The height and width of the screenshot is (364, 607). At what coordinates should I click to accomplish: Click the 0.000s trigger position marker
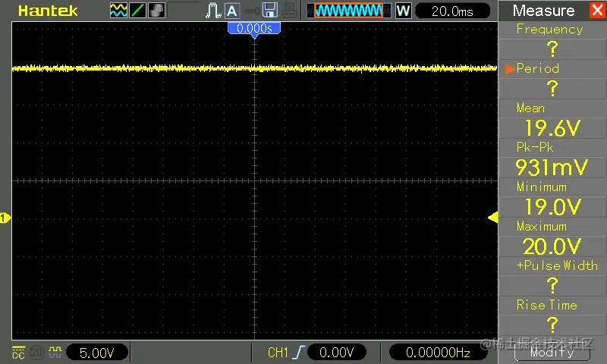[x=254, y=30]
